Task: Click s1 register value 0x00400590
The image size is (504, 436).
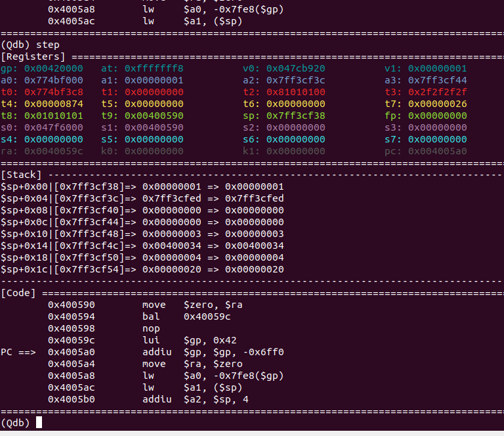Action: coord(154,127)
